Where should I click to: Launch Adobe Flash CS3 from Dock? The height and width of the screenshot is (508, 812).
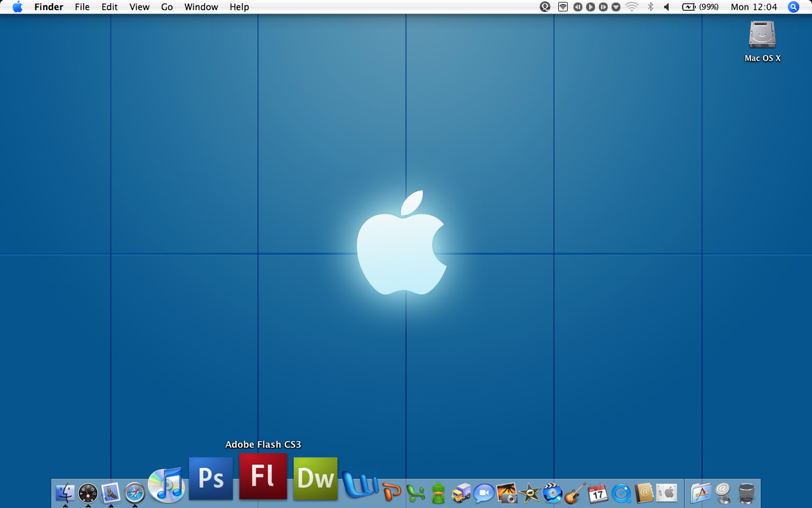click(x=263, y=476)
